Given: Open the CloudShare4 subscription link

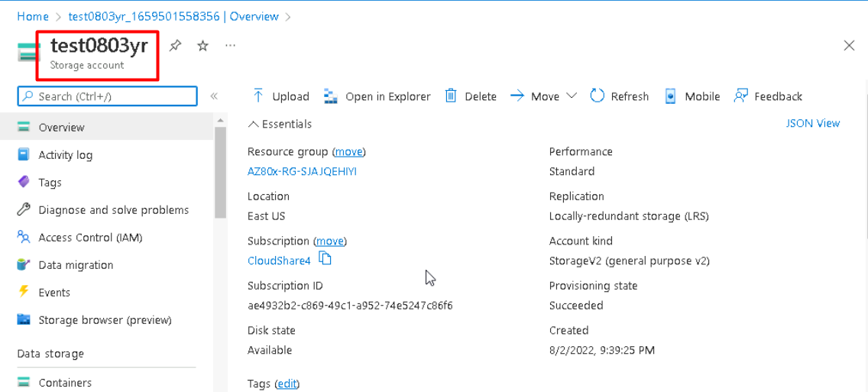Looking at the screenshot, I should click(x=279, y=261).
